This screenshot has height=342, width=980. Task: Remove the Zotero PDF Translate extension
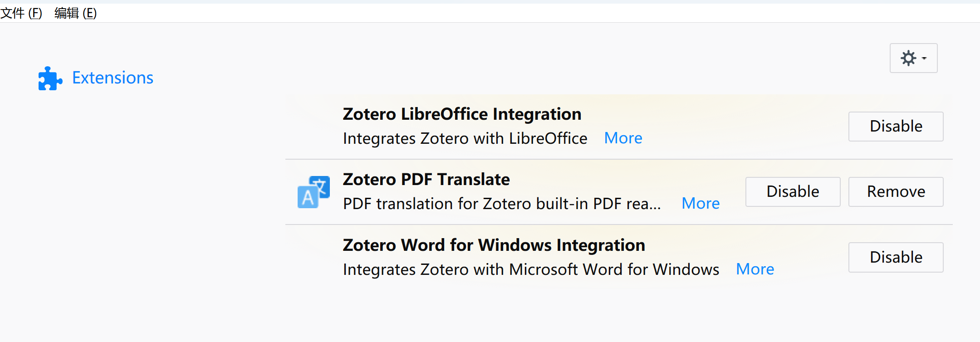click(x=896, y=191)
